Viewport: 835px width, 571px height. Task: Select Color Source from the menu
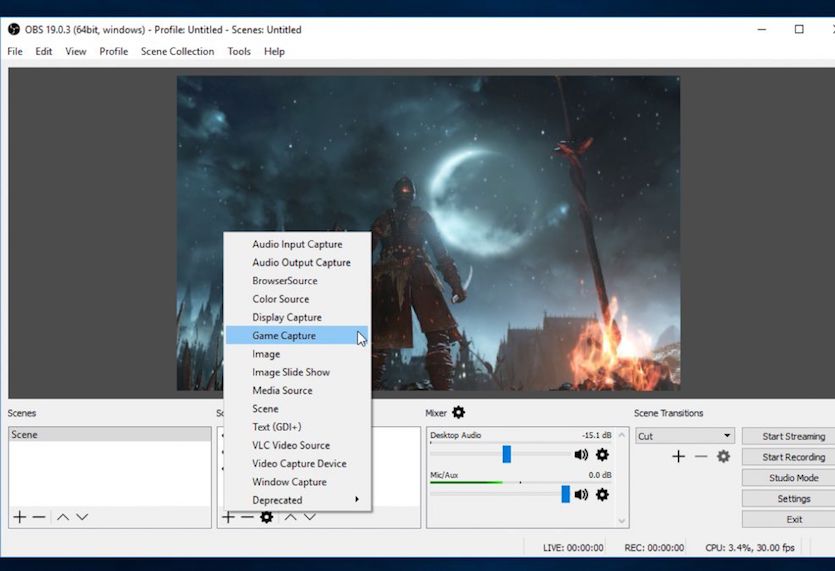(x=297, y=299)
